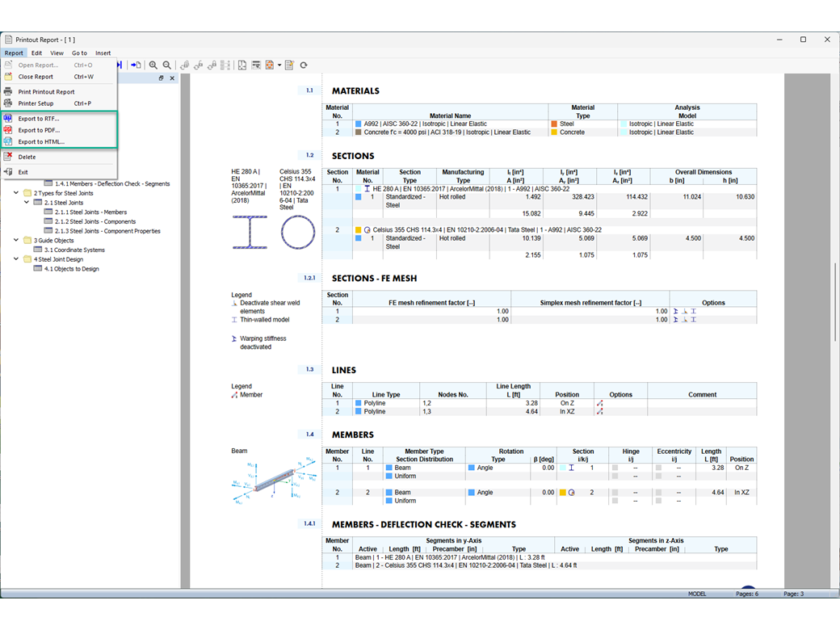Open the Report menu
The height and width of the screenshot is (630, 840).
14,53
